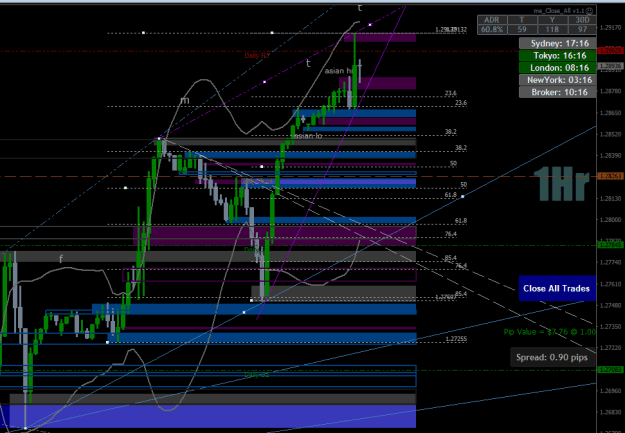Click the 97 thirty-day range value
The width and height of the screenshot is (625, 433).
click(x=582, y=30)
